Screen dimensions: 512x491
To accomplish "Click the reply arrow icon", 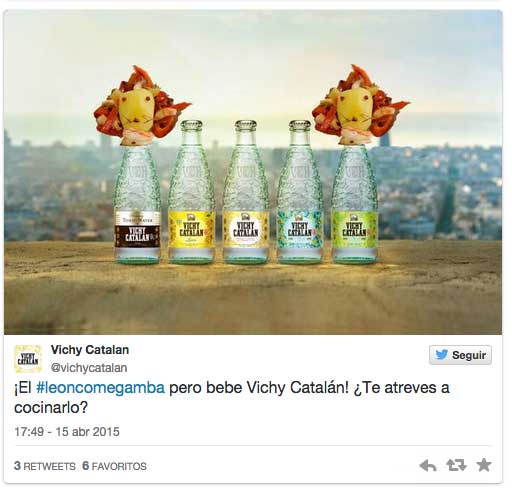I will click(x=428, y=465).
